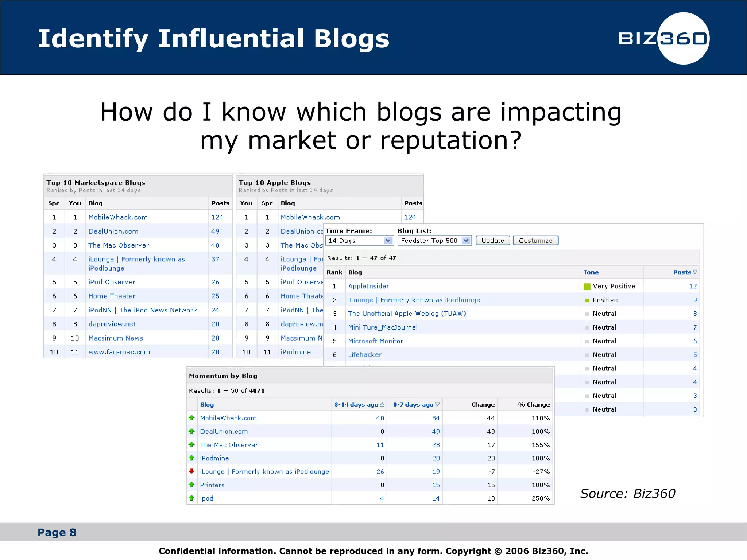Open The Unofficial Apple Weblog (TUAW) link
747x560 pixels.
[x=407, y=314]
